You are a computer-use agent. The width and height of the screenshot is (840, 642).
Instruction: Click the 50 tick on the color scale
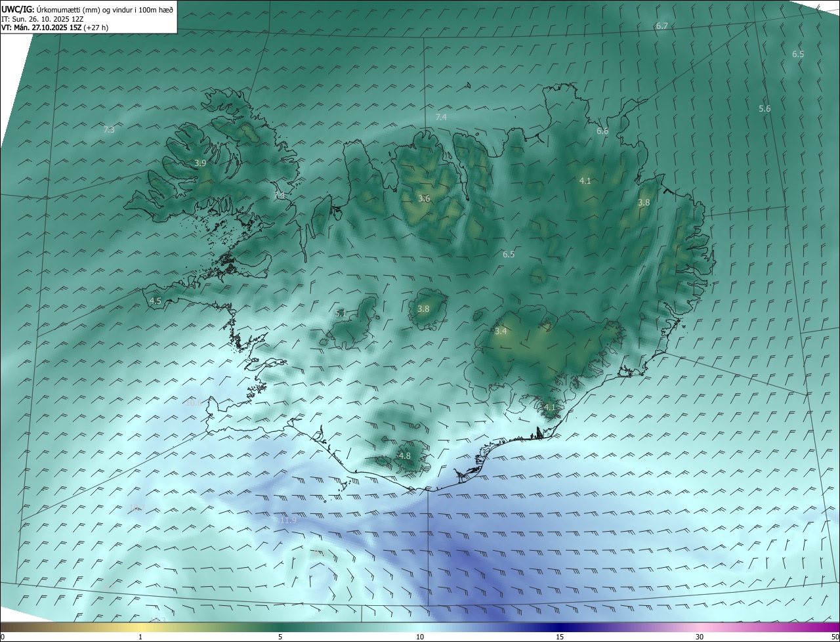click(x=835, y=637)
